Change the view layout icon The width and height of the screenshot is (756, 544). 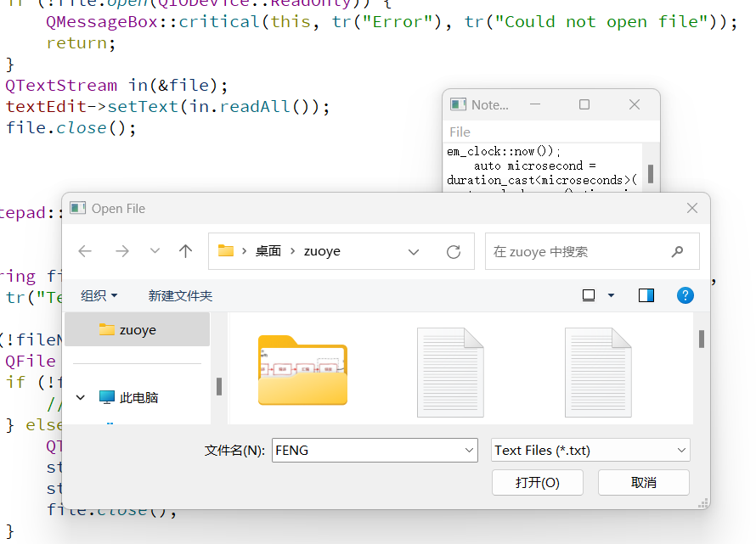coord(589,295)
